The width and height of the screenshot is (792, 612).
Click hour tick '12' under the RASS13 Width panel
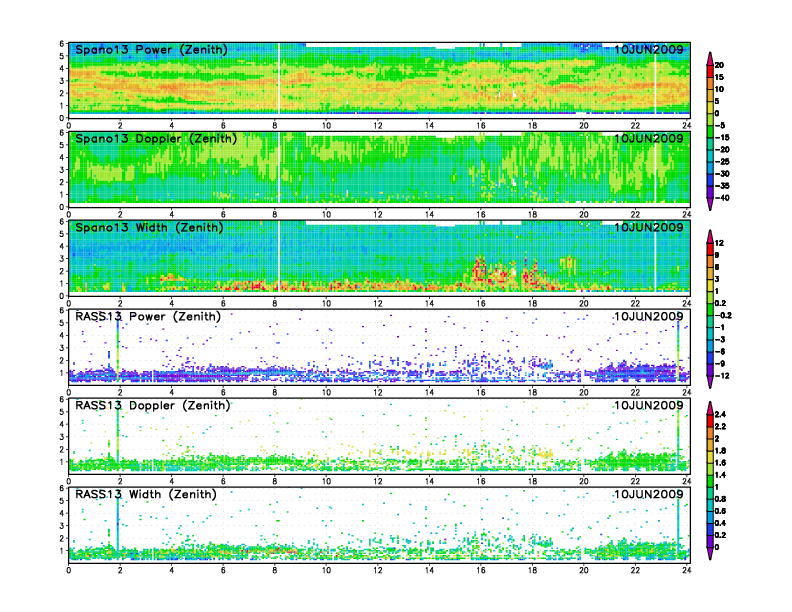378,570
